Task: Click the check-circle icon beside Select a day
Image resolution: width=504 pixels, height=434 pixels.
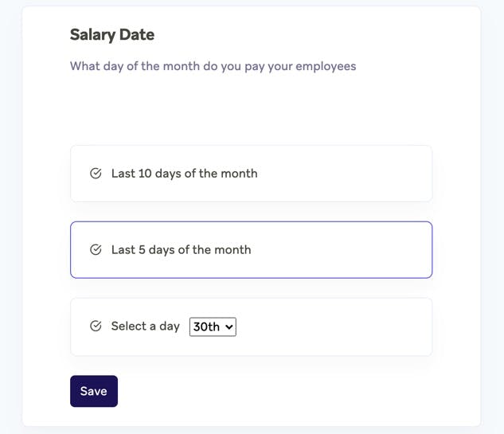Action: point(96,326)
